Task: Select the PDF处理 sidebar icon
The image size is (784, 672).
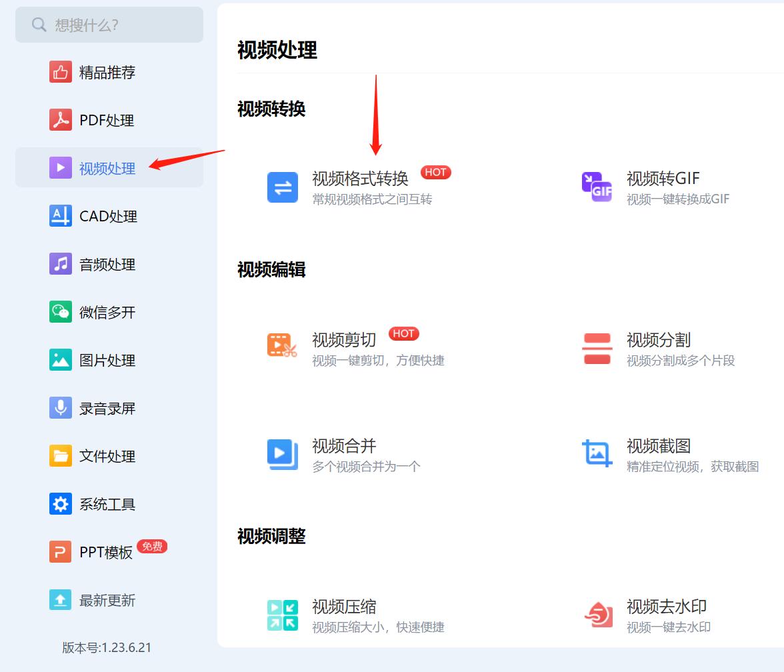Action: (x=60, y=120)
